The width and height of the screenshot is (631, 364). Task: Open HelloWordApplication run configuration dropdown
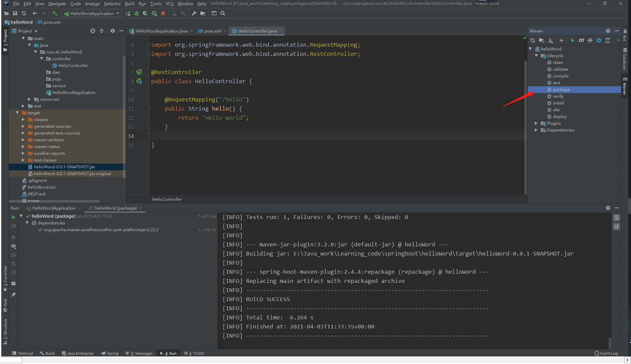[91, 13]
